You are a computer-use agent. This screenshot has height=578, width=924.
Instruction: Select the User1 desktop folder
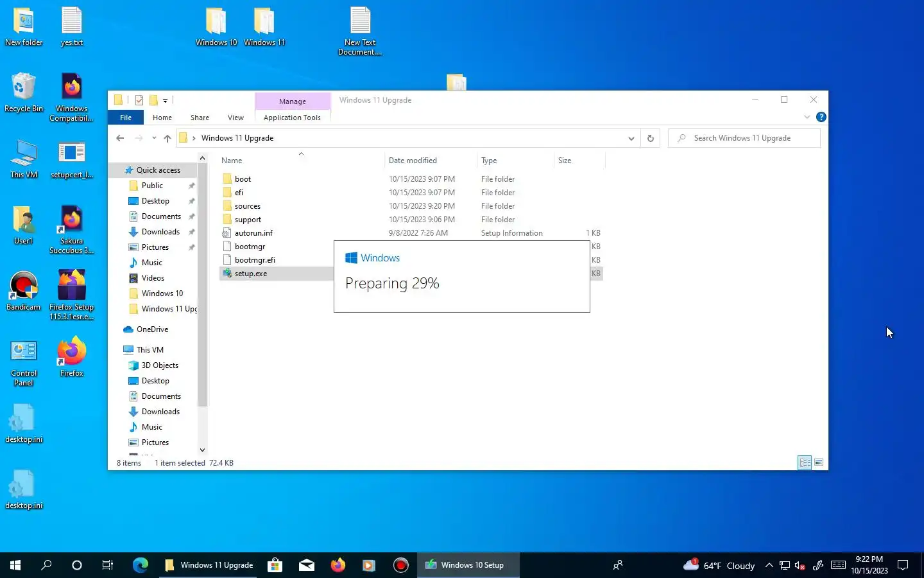click(24, 225)
